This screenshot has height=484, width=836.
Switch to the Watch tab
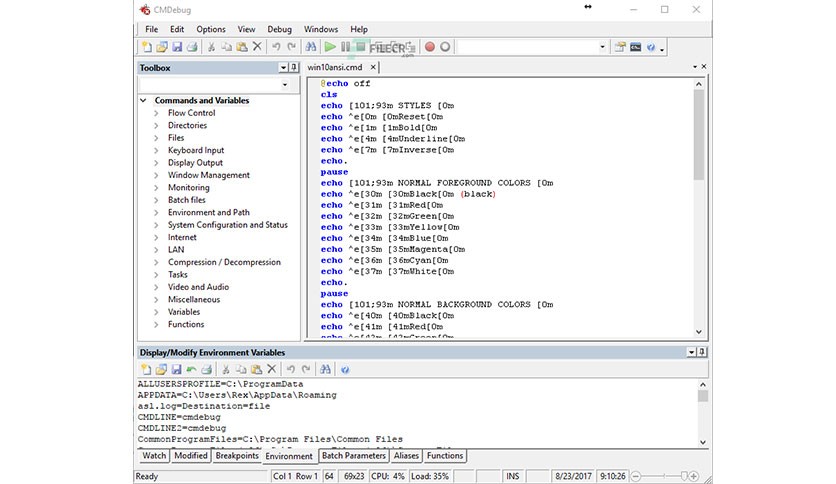point(154,456)
